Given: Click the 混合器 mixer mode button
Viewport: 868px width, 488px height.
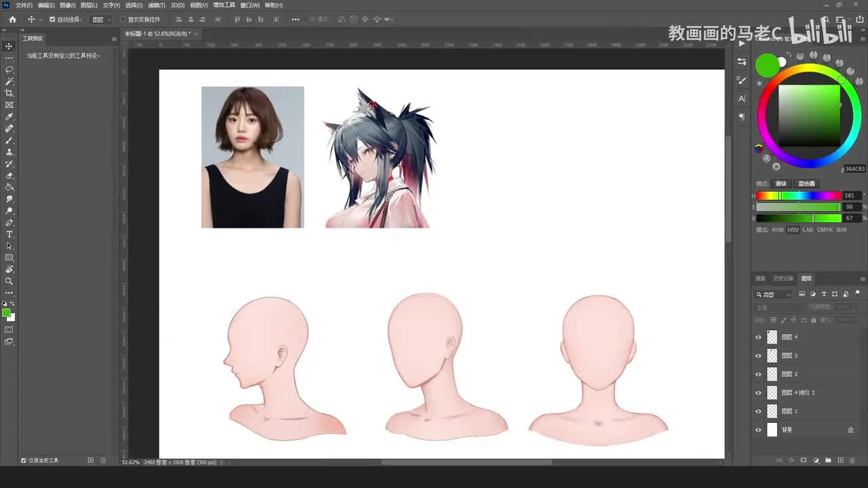Looking at the screenshot, I should click(806, 184).
